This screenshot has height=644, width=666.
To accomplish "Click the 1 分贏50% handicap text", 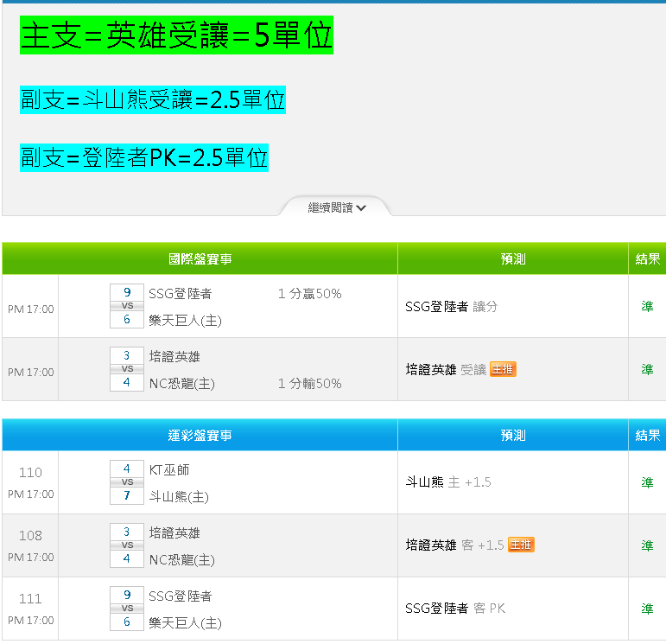I will click(x=309, y=294).
